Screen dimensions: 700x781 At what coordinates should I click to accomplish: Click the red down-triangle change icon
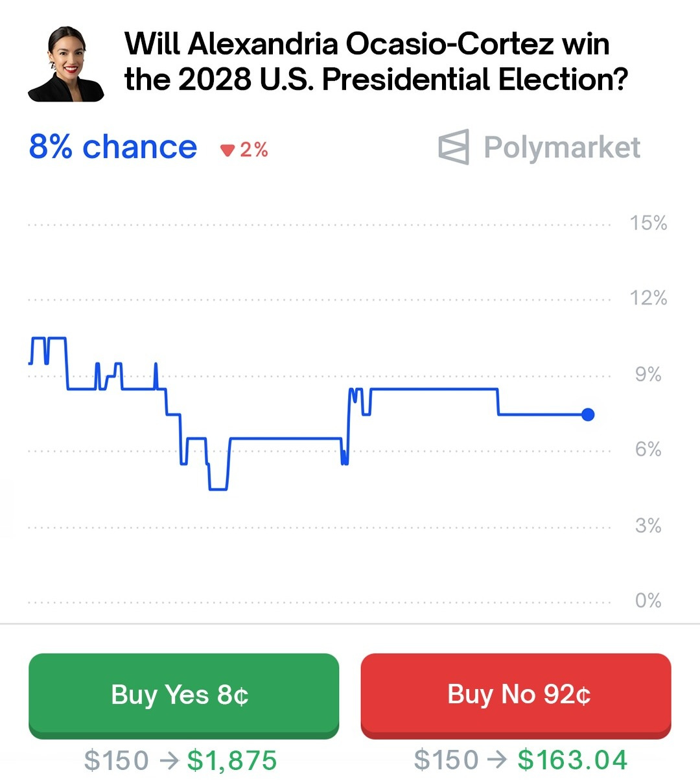(x=227, y=150)
